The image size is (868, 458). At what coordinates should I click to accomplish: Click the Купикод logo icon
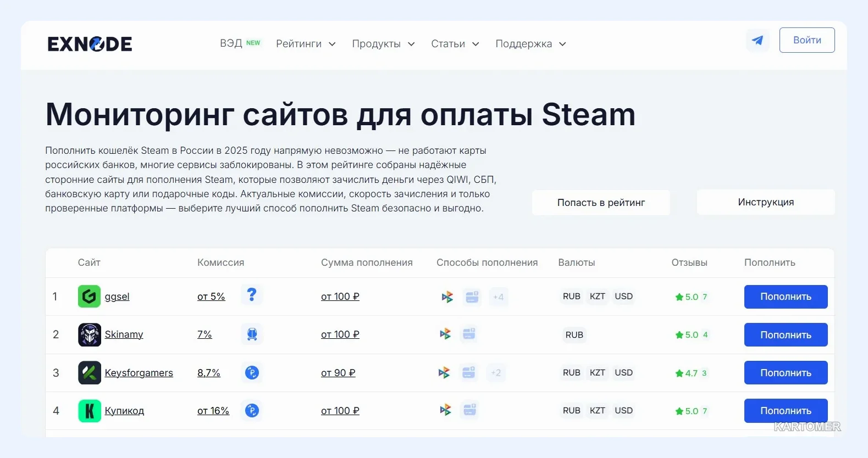point(89,411)
